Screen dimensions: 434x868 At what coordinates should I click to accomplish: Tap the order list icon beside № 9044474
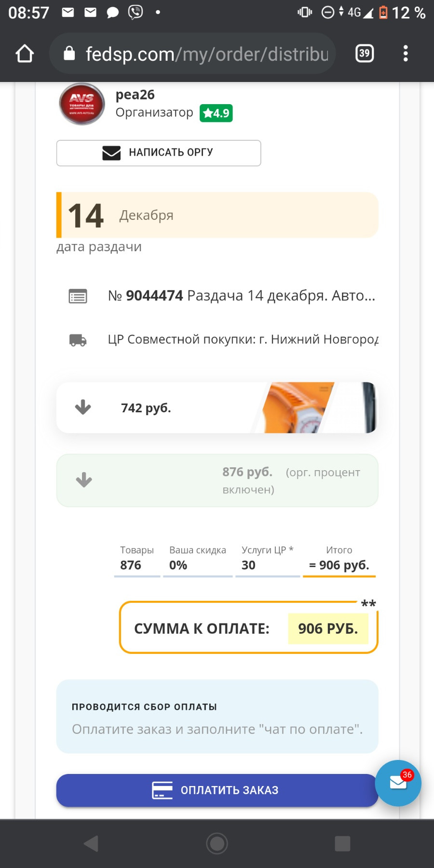click(78, 296)
